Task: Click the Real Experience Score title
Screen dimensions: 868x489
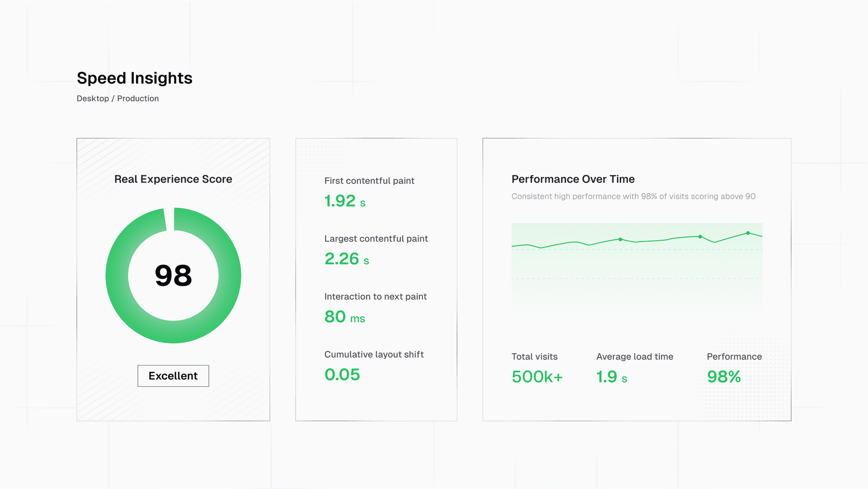Action: pyautogui.click(x=173, y=179)
